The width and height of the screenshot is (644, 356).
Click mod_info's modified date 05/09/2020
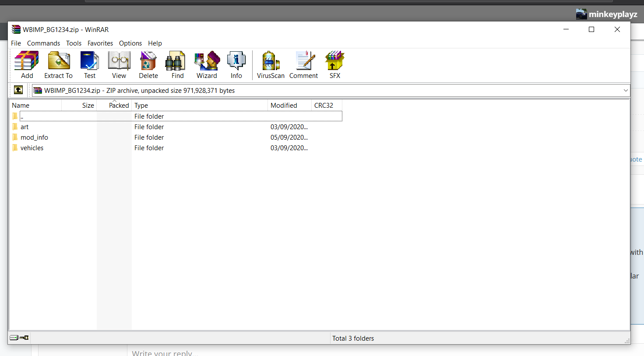(x=289, y=137)
